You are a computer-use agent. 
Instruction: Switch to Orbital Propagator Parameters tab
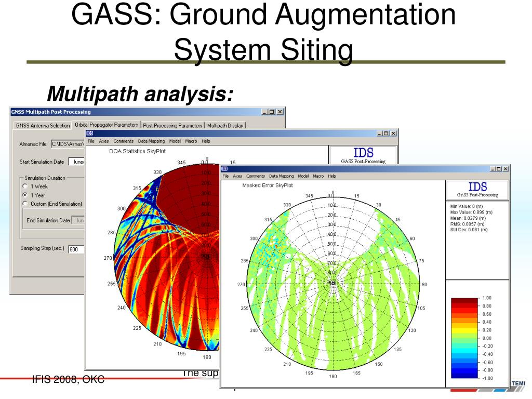pos(106,125)
